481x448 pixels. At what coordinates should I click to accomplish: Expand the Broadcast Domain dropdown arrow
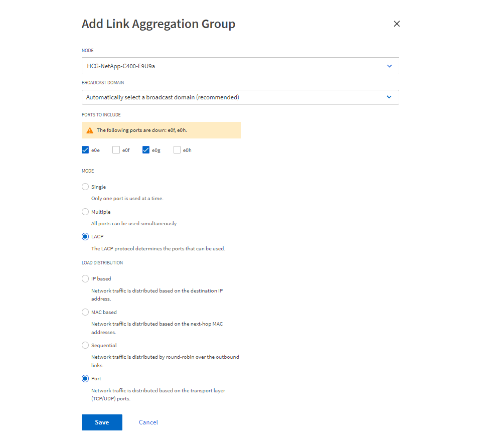pyautogui.click(x=389, y=97)
